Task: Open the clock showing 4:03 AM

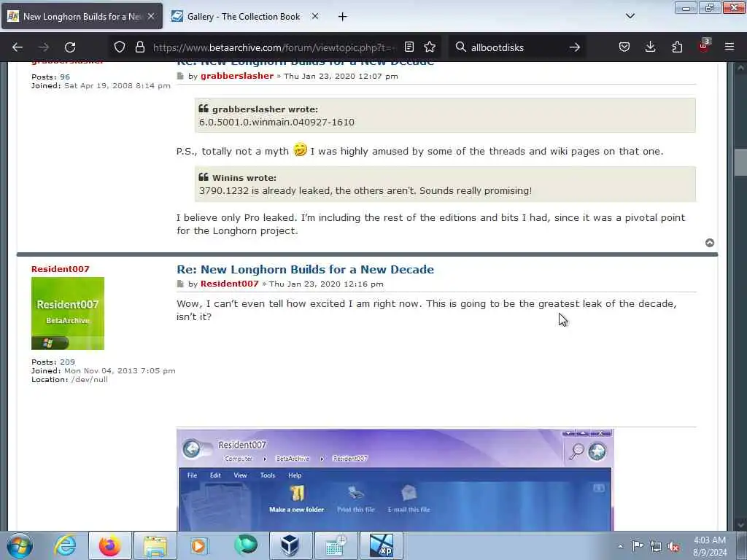Action: [710, 546]
